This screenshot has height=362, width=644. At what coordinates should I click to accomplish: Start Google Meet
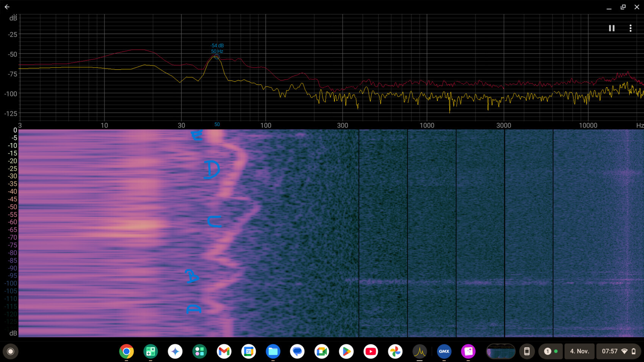[x=322, y=351]
